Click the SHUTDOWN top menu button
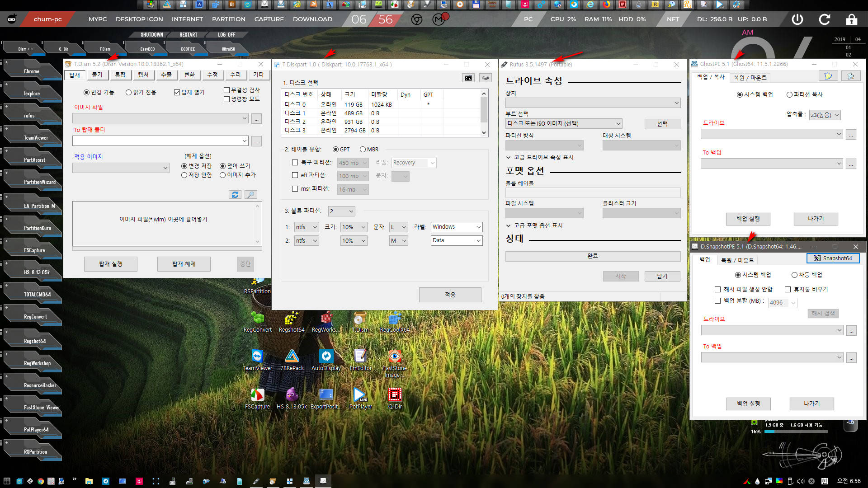This screenshot has width=868, height=488. pyautogui.click(x=151, y=35)
